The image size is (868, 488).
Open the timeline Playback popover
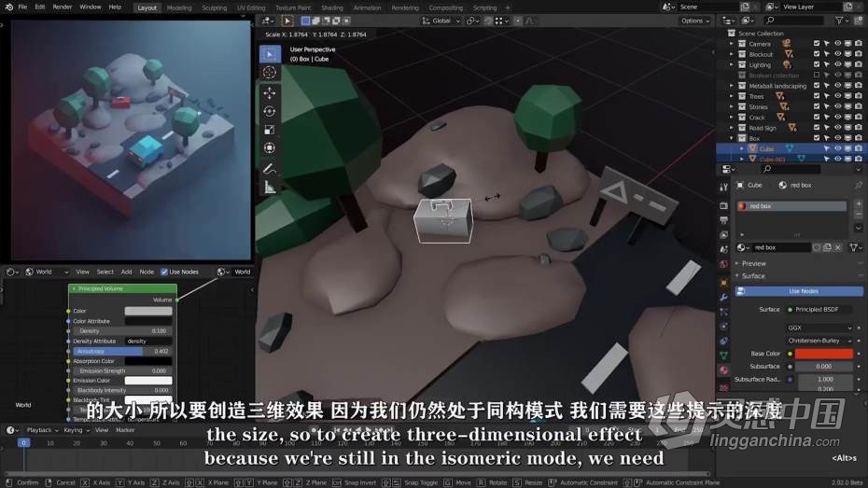[42, 430]
